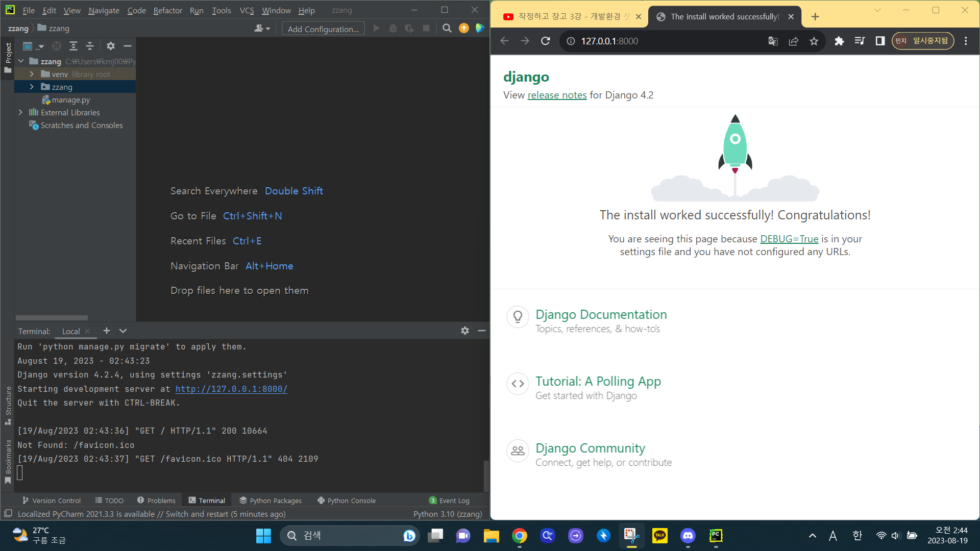Click the Share page icon in Chrome address bar
This screenshot has width=980, height=551.
794,41
